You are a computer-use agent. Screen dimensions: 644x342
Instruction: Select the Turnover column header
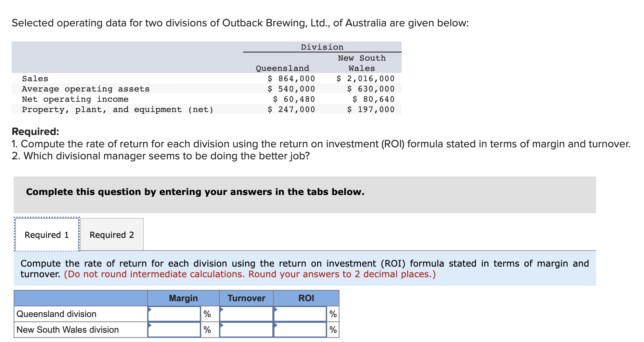tap(246, 298)
